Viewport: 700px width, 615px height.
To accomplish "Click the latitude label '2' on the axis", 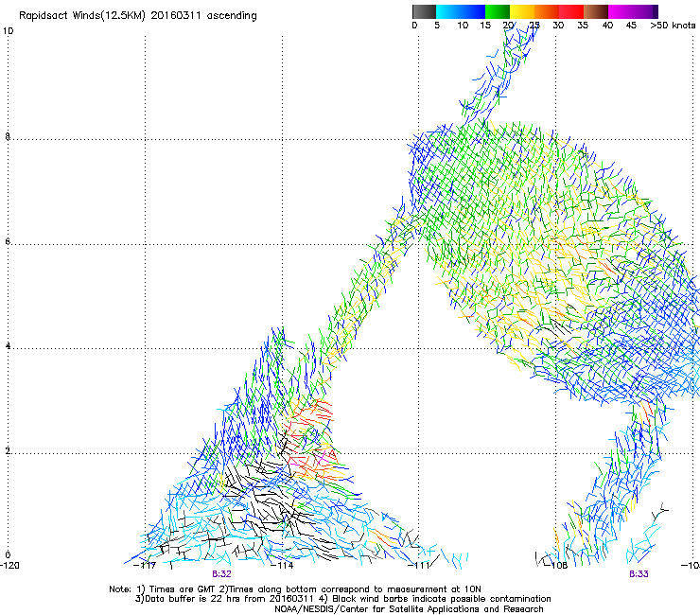I will [x=8, y=451].
